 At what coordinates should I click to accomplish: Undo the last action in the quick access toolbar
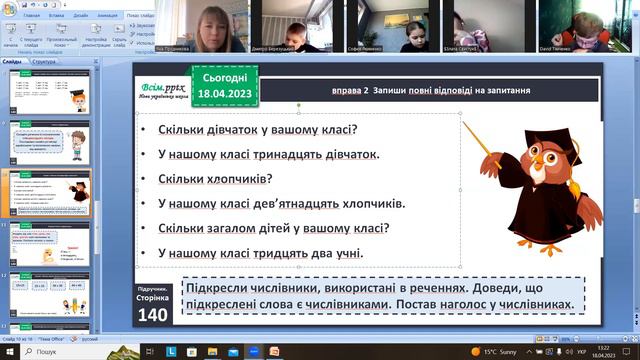34,5
